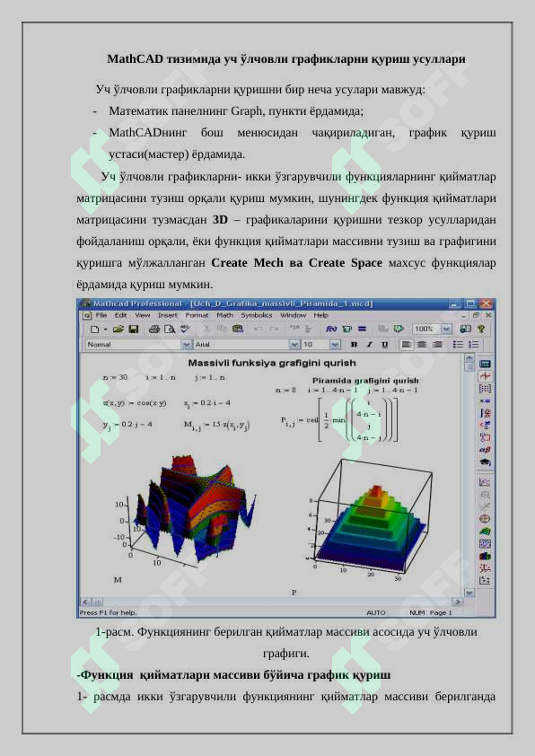Open the Calculator toolbar from the Math palette

point(485,364)
